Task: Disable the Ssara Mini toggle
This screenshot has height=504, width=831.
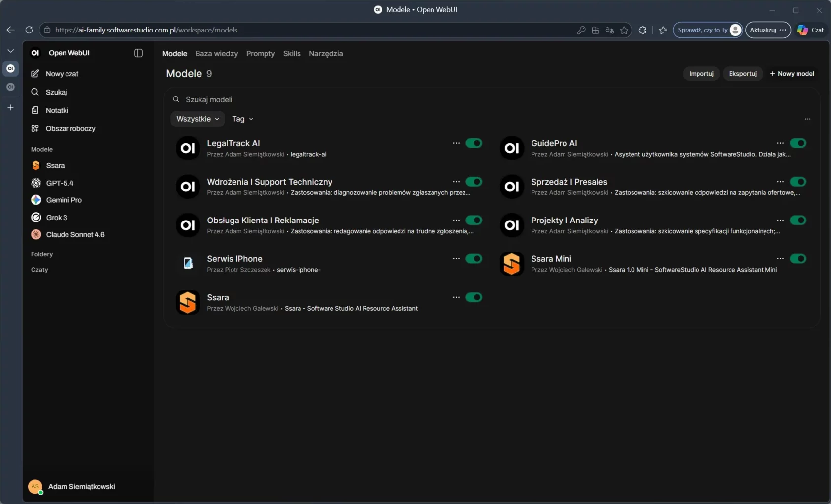Action: (798, 258)
